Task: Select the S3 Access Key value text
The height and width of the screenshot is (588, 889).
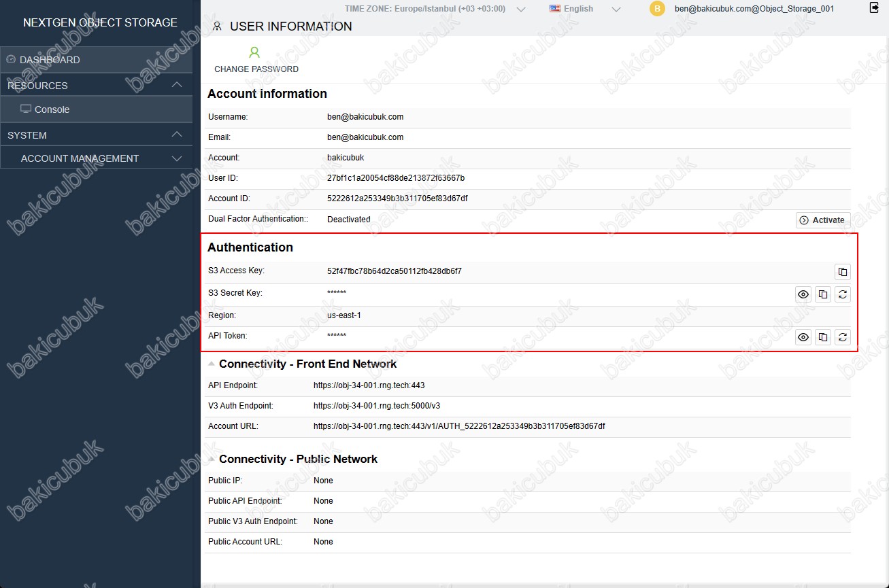Action: click(395, 271)
